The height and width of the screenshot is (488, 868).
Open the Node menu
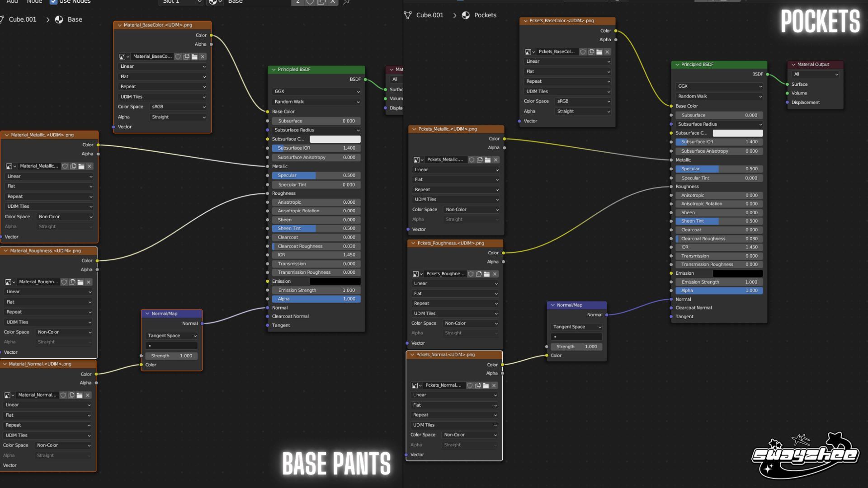coord(34,2)
